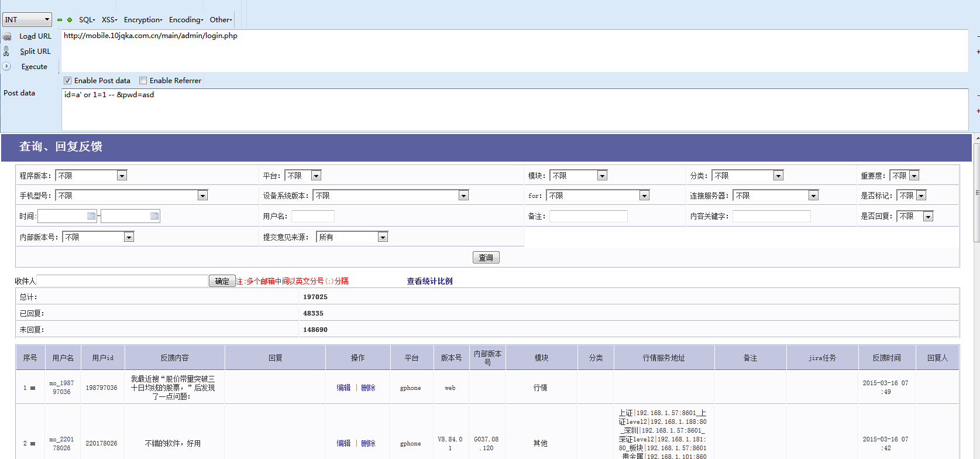Open the 是否回复 dropdown

[x=915, y=217]
